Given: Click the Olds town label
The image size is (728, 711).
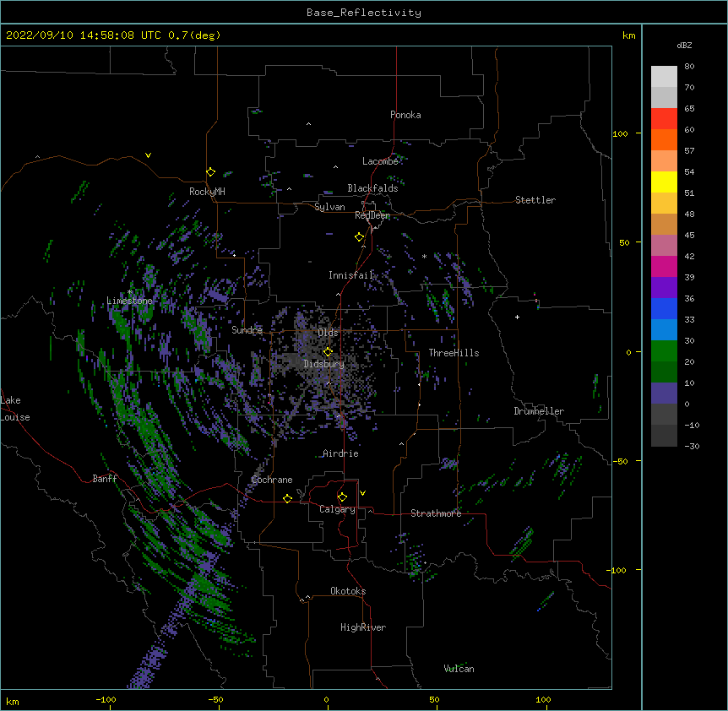Looking at the screenshot, I should tap(328, 333).
